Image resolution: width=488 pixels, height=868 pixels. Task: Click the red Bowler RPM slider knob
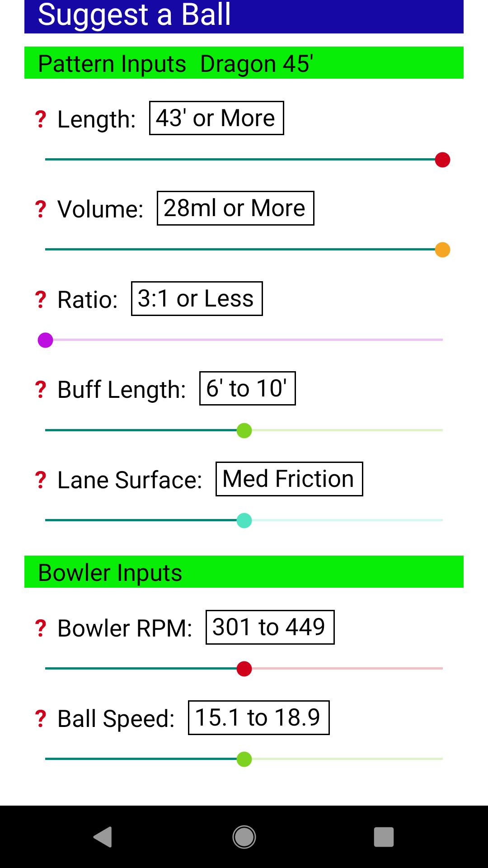[x=244, y=669]
